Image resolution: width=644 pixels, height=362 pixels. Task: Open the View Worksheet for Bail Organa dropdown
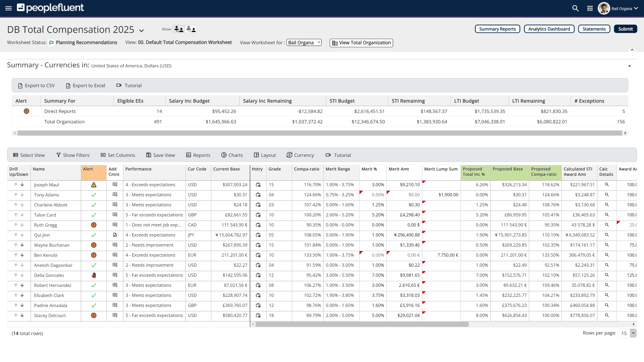(x=304, y=42)
